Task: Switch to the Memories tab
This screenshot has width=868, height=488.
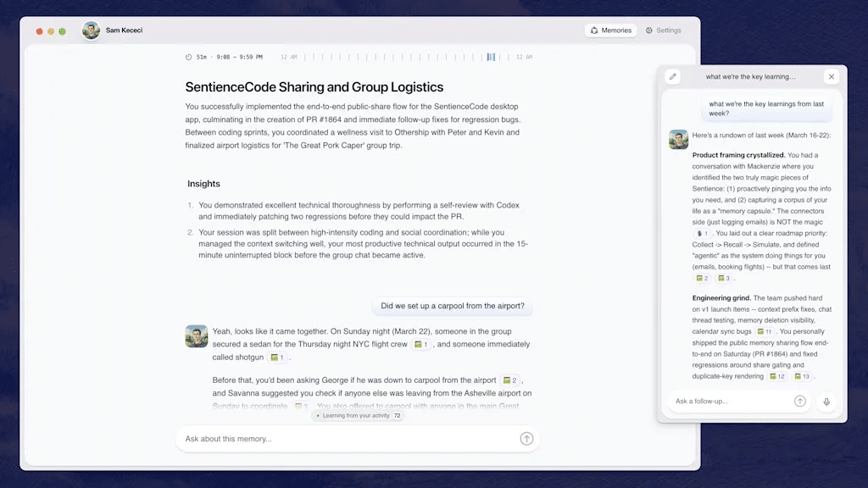Action: 610,30
